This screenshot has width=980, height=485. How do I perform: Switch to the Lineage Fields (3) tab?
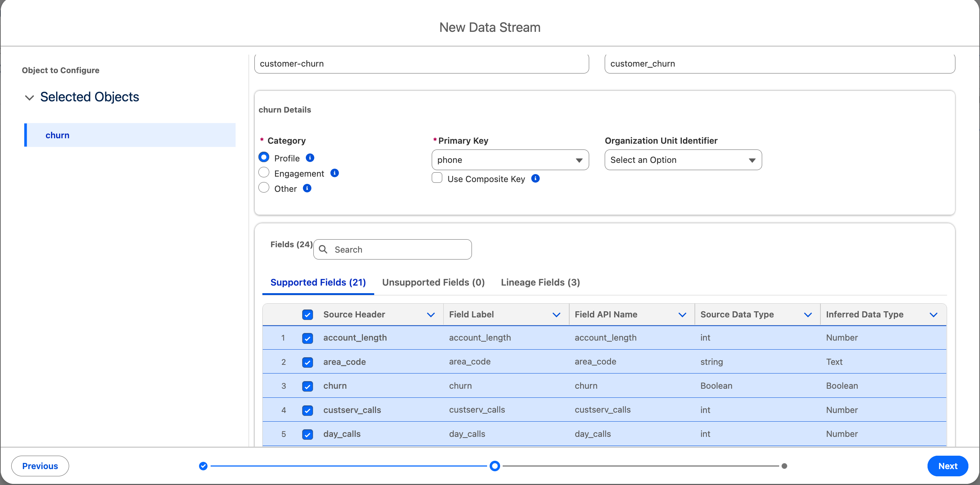[540, 282]
